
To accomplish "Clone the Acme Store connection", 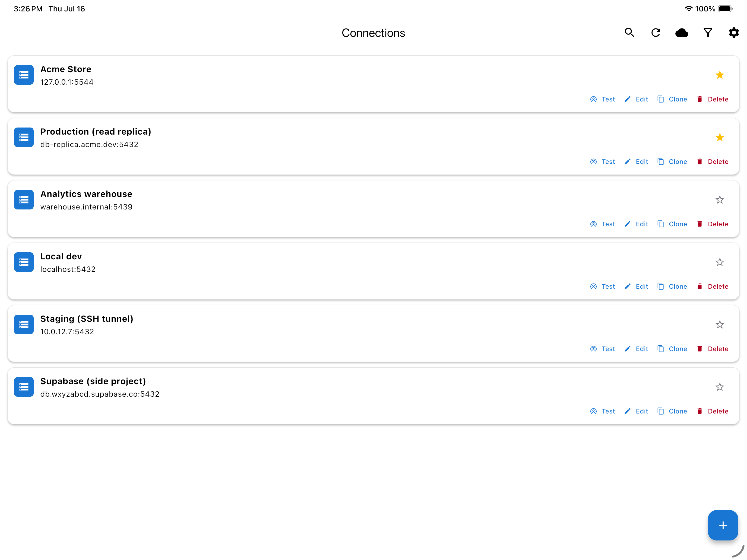I will pyautogui.click(x=672, y=99).
